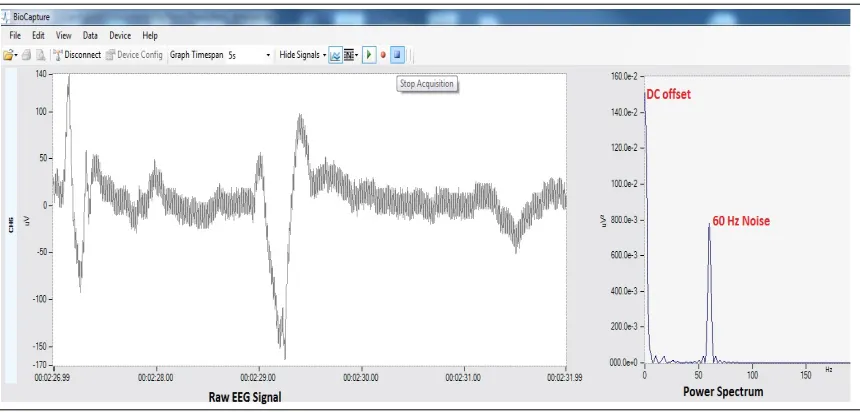This screenshot has width=860, height=412.
Task: Click the BioCapture title bar app icon
Action: point(5,17)
